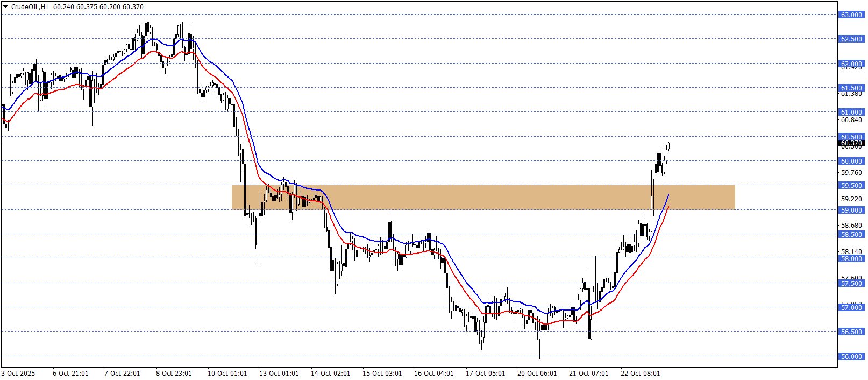868x380 pixels.
Task: Click the 62.500 blue price level tag
Action: tap(851, 39)
